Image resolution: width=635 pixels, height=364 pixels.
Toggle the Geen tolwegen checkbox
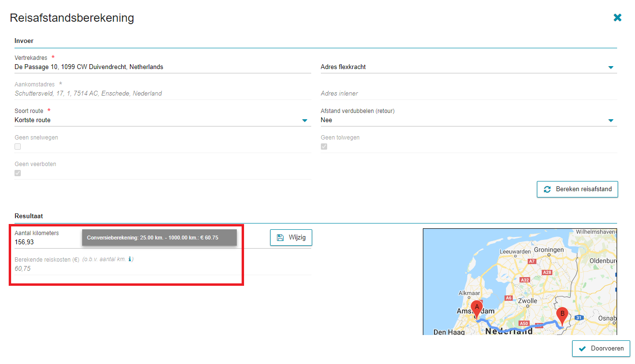(324, 147)
